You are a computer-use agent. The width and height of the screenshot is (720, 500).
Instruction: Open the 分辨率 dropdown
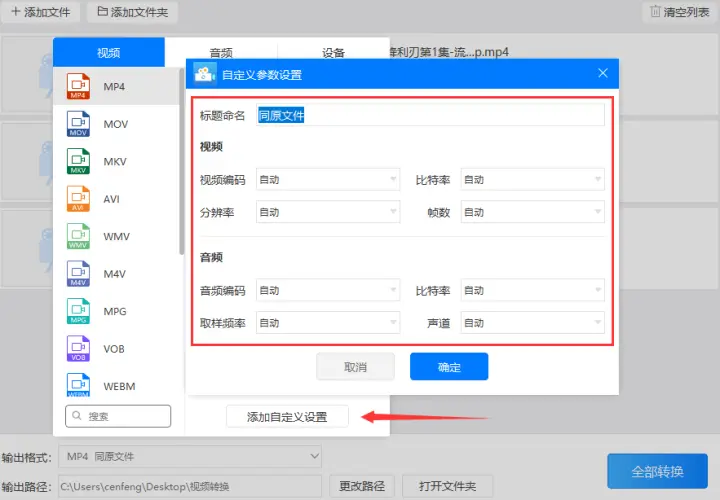tap(328, 212)
